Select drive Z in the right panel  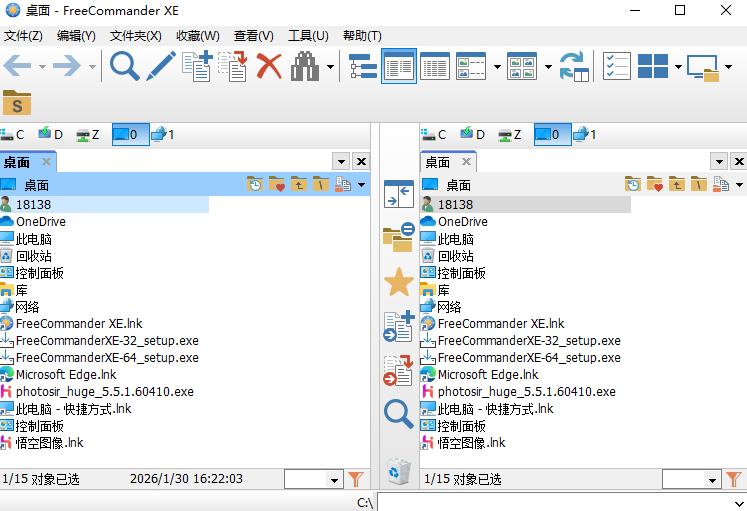[x=510, y=135]
